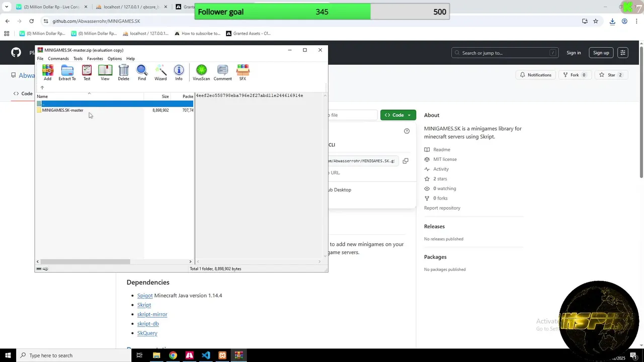Bookmark this page with star icon
Image resolution: width=644 pixels, height=362 pixels.
point(596,21)
